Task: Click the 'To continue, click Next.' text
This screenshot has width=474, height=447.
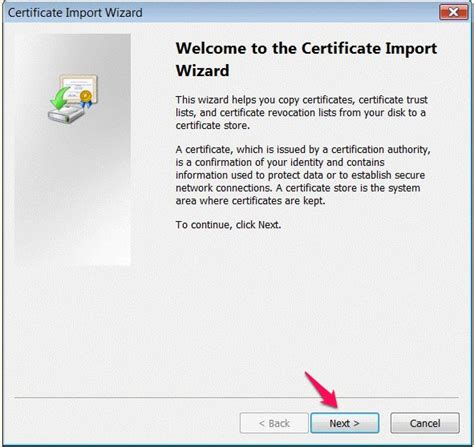Action: tap(228, 225)
